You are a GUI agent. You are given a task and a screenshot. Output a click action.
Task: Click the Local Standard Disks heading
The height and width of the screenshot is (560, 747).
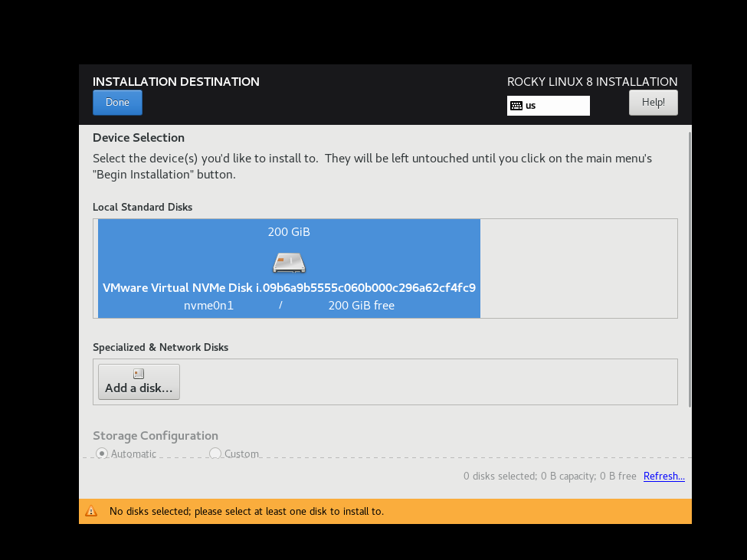pyautogui.click(x=143, y=207)
